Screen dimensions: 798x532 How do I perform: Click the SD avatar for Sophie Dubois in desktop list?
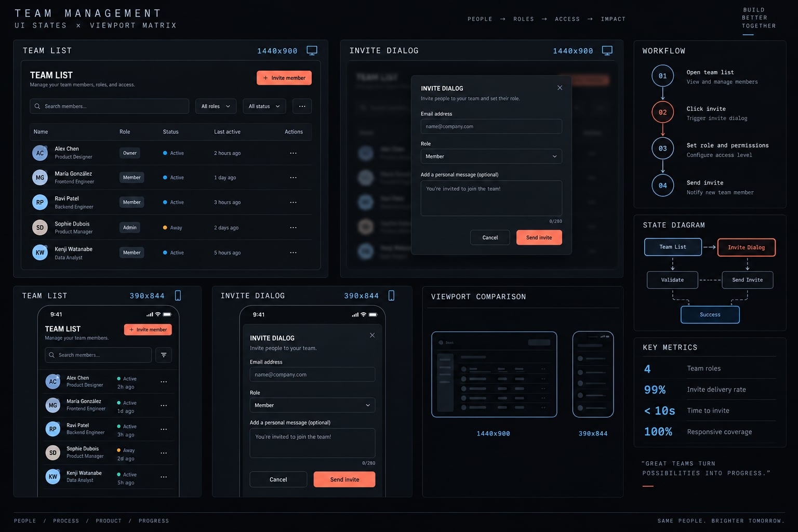(x=40, y=228)
